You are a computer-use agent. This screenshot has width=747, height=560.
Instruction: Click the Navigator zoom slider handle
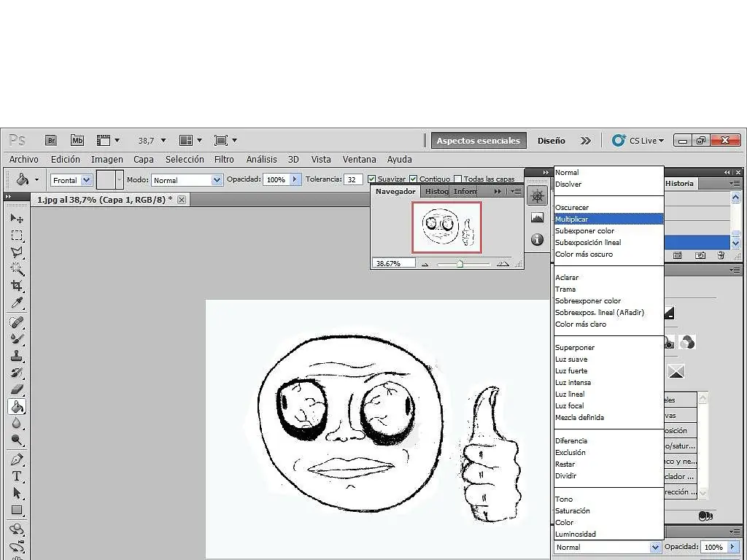pos(460,263)
